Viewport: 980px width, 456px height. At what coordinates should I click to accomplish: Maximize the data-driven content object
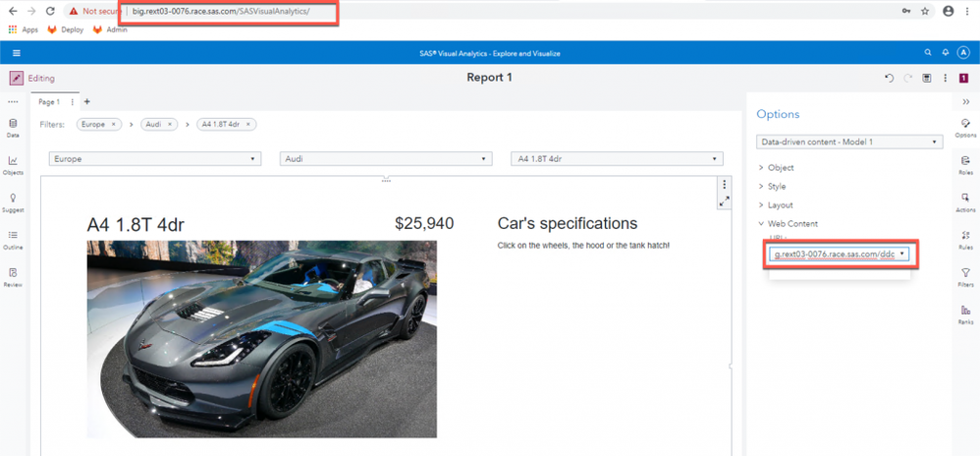click(724, 201)
